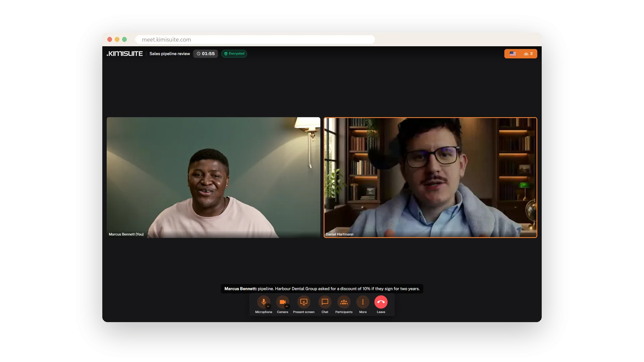Click the Encrypted status badge
Viewport: 644px width, 362px height.
coord(234,54)
